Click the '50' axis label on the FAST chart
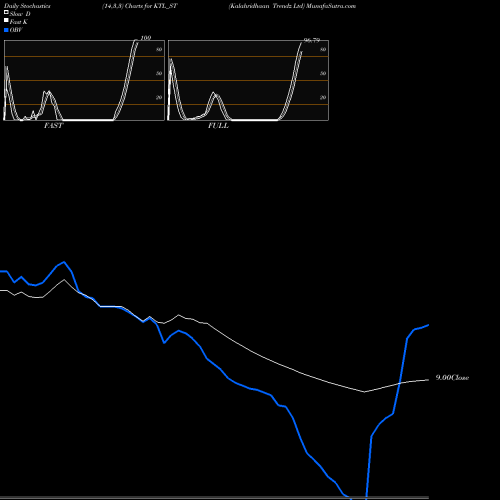This screenshot has height=500, width=500. (x=159, y=73)
